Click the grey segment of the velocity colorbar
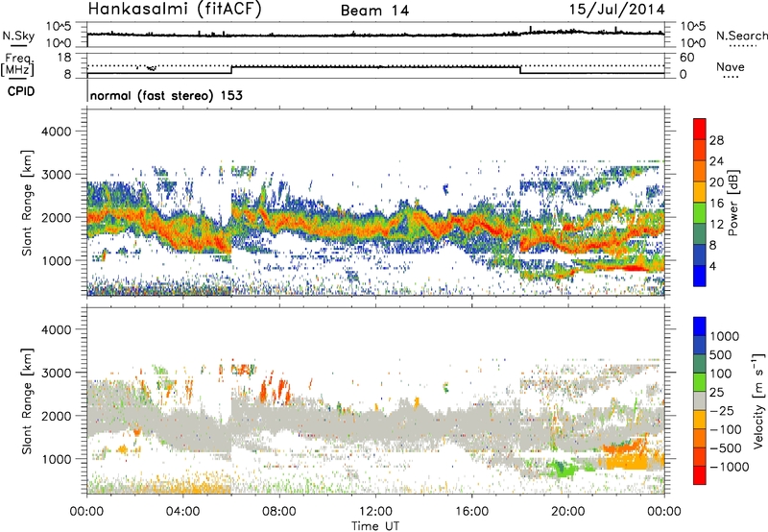Image resolution: width=768 pixels, height=532 pixels. (x=700, y=401)
